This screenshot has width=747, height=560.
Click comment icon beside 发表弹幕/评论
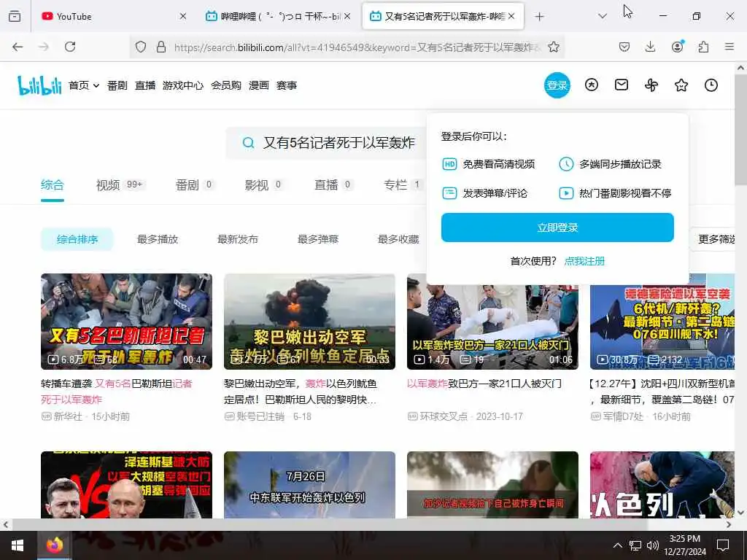(449, 193)
